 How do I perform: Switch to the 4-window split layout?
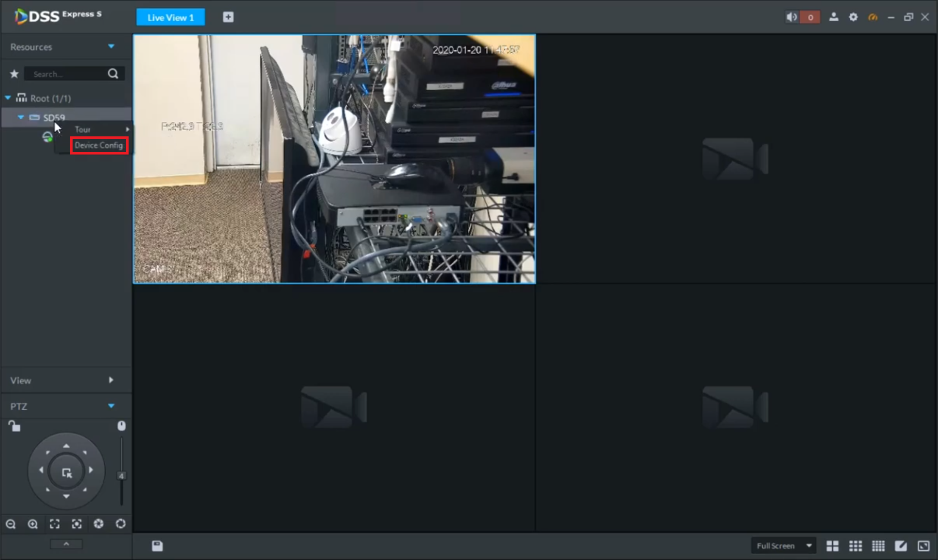pyautogui.click(x=832, y=545)
